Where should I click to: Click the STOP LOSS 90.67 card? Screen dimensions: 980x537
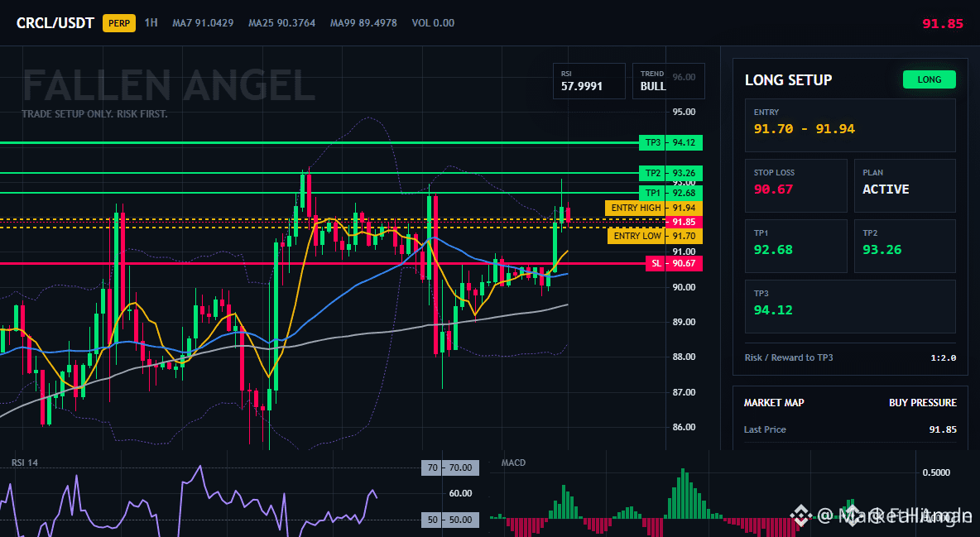click(x=795, y=185)
